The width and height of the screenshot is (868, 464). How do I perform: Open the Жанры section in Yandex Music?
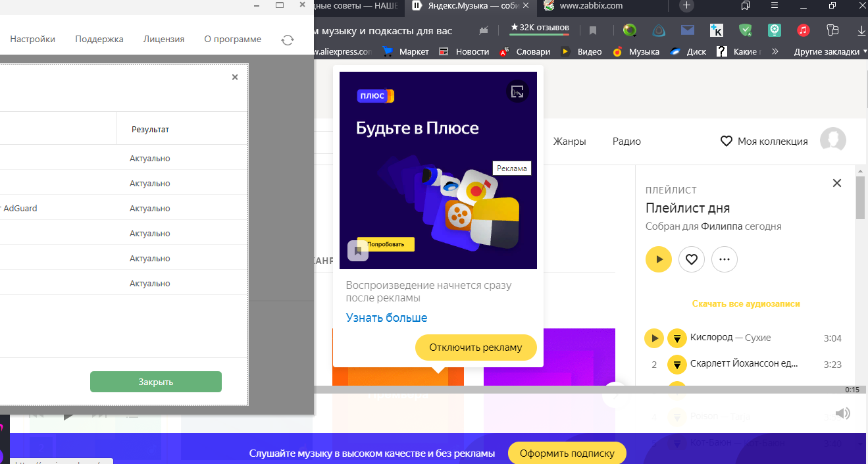point(569,142)
